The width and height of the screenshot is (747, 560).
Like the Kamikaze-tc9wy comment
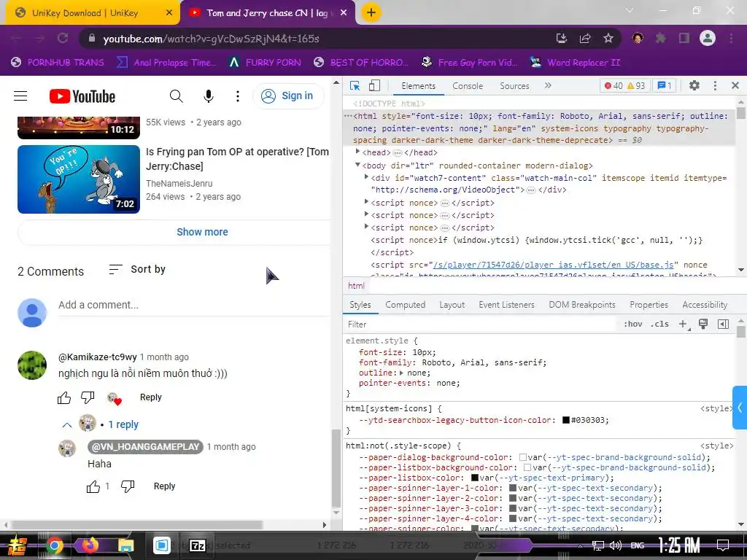click(64, 397)
